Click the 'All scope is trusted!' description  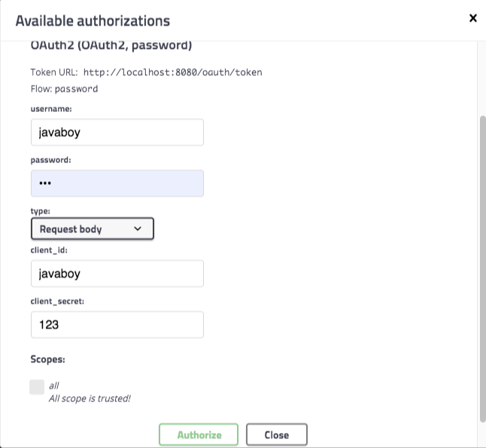pos(90,398)
